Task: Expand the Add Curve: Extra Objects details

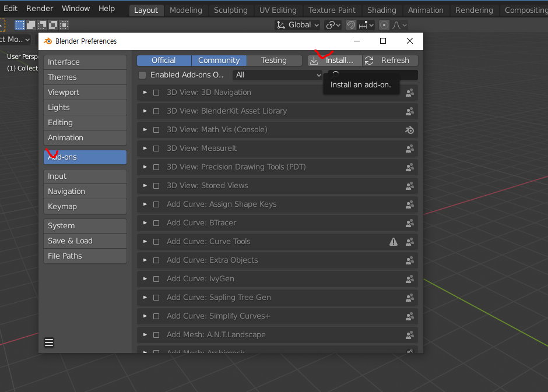Action: [145, 260]
